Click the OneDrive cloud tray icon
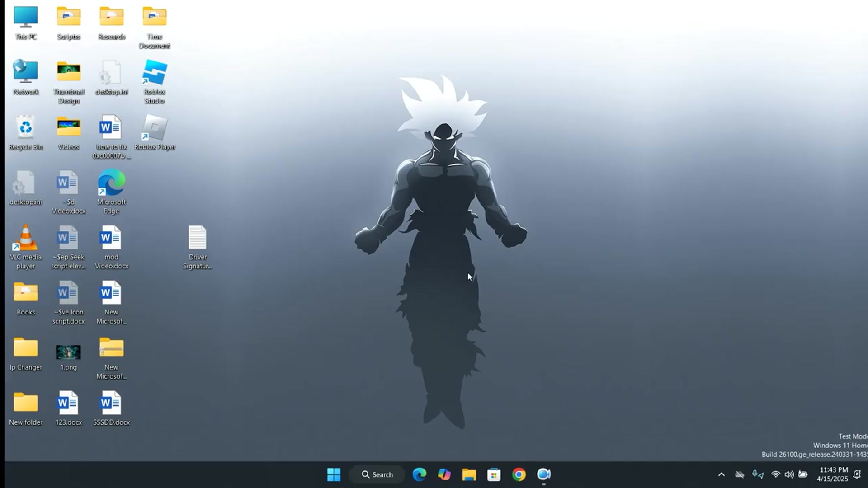Viewport: 868px width, 488px height. [x=740, y=474]
